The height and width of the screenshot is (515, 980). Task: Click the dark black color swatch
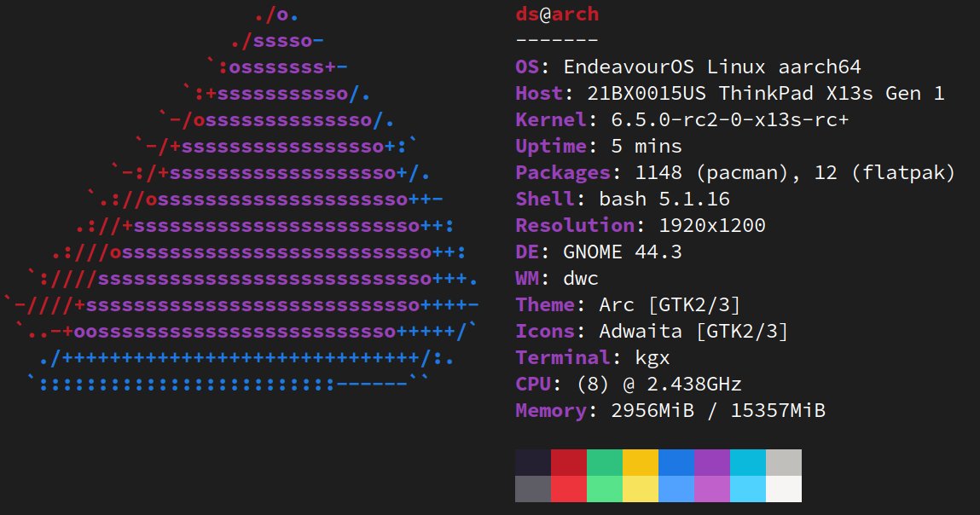[532, 462]
